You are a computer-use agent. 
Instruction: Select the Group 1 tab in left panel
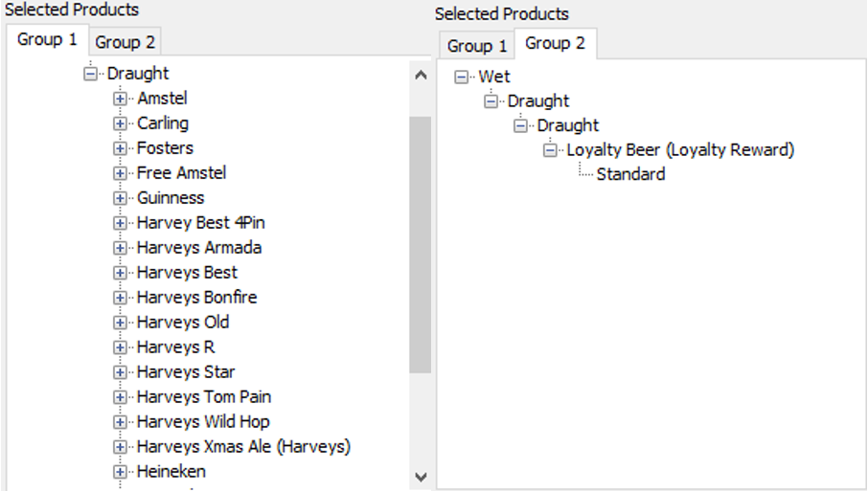[x=47, y=40]
